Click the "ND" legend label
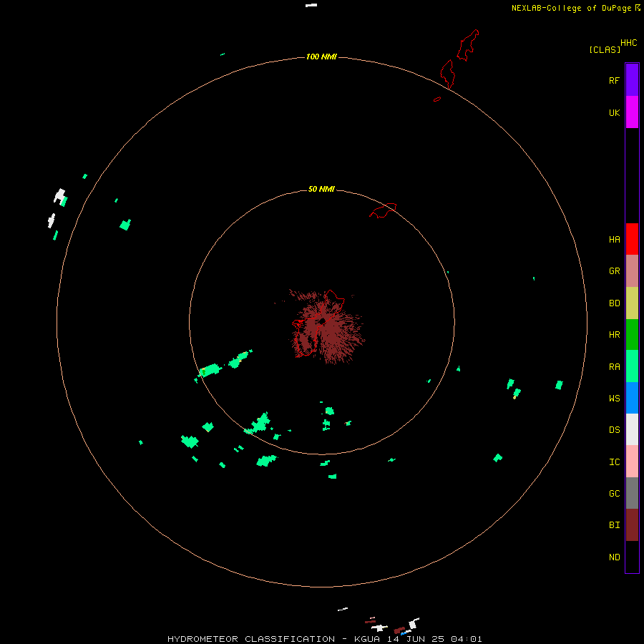This screenshot has height=644, width=644. pyautogui.click(x=615, y=557)
